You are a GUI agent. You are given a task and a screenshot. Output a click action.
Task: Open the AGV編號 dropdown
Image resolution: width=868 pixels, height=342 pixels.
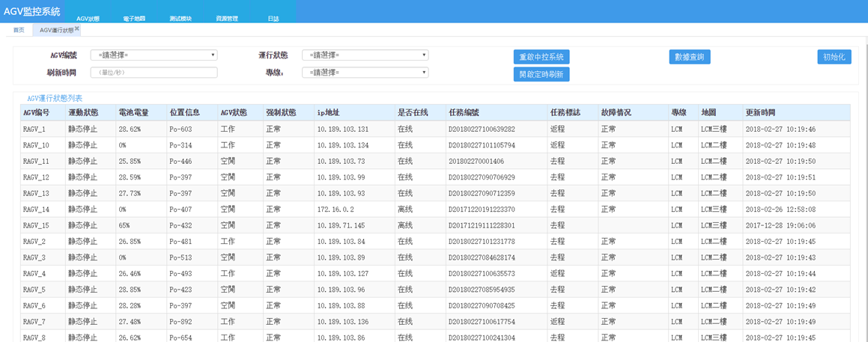[x=154, y=55]
